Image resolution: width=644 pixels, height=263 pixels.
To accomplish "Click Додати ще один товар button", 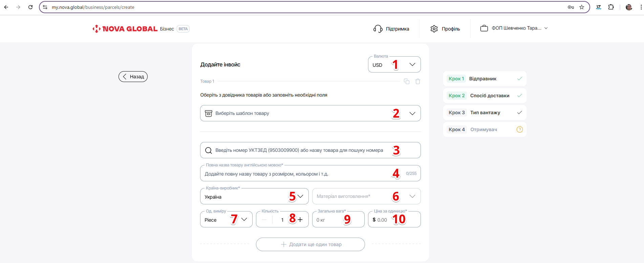I will 310,244.
